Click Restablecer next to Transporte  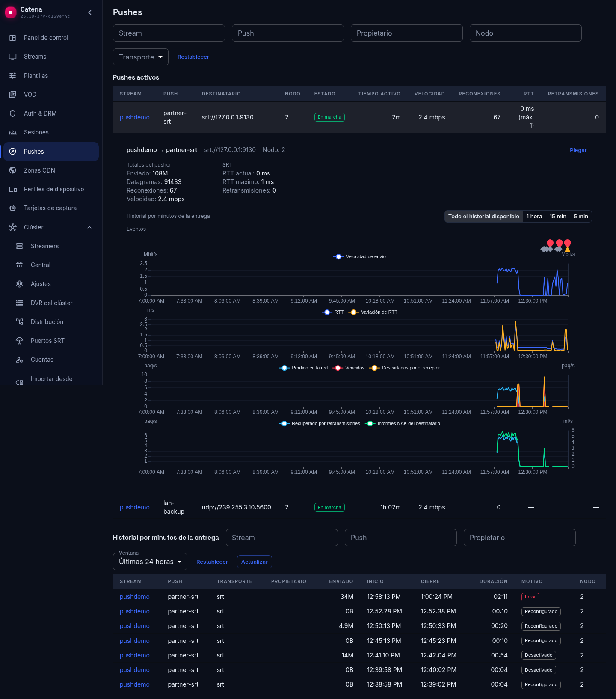[193, 57]
